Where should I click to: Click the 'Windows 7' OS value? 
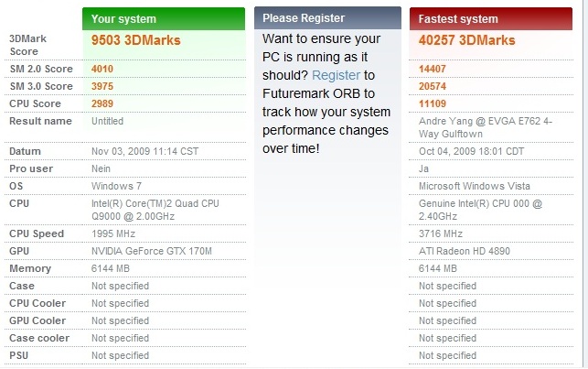point(114,186)
